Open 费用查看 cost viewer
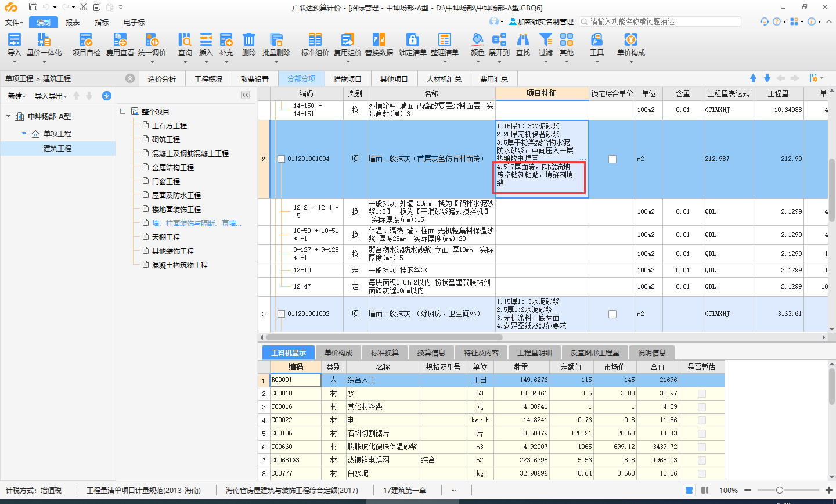The width and height of the screenshot is (836, 504). (x=120, y=44)
